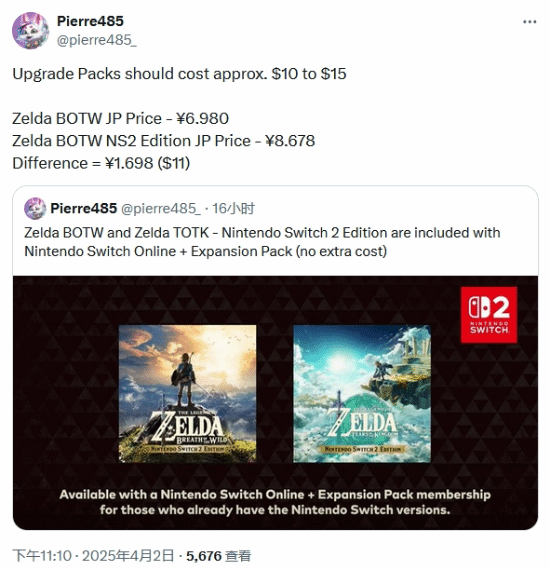
Task: Open the quoted tweet text about Expansion Pack
Action: click(262, 242)
